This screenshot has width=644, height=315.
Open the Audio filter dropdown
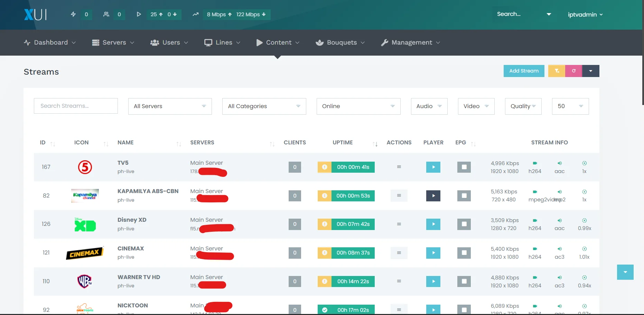(429, 106)
